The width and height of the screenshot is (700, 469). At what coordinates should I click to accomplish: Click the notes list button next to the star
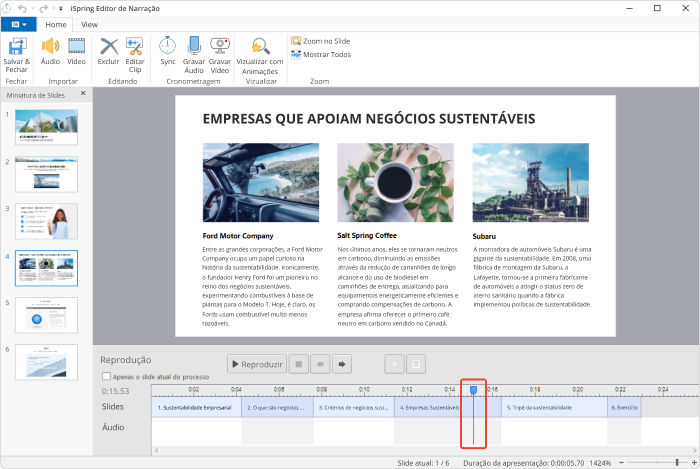416,364
